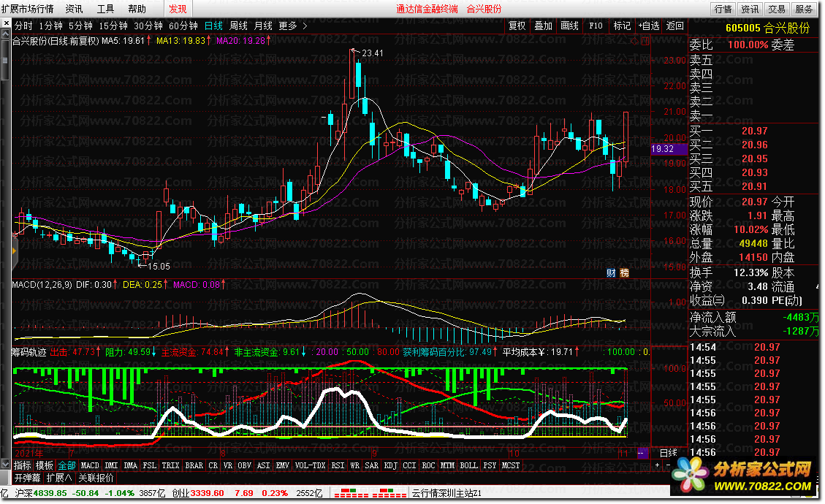
Task: Click the 画线 drawing button
Action: point(570,26)
